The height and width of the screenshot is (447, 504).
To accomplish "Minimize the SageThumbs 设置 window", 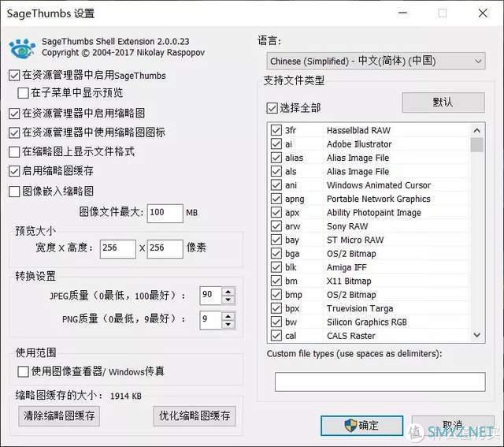I will tap(402, 13).
